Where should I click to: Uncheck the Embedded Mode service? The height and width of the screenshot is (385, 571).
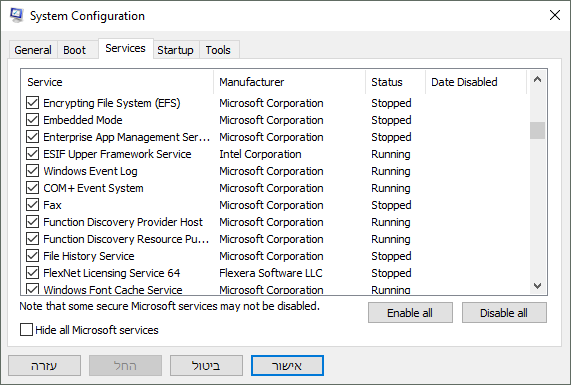[x=32, y=120]
